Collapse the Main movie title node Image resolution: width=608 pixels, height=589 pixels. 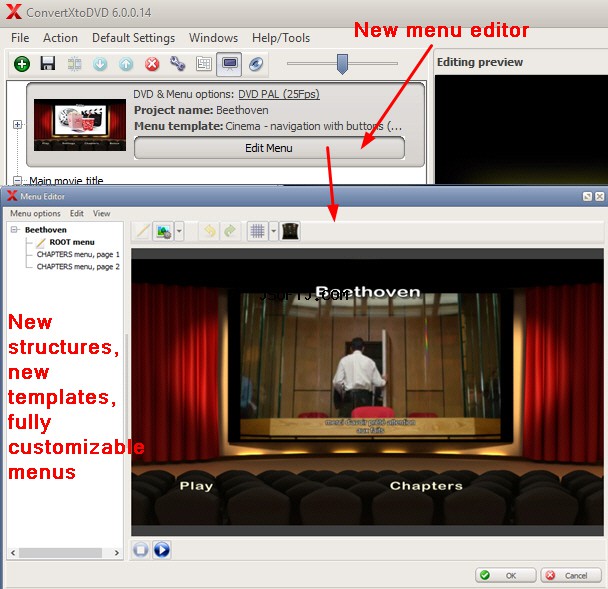[17, 181]
